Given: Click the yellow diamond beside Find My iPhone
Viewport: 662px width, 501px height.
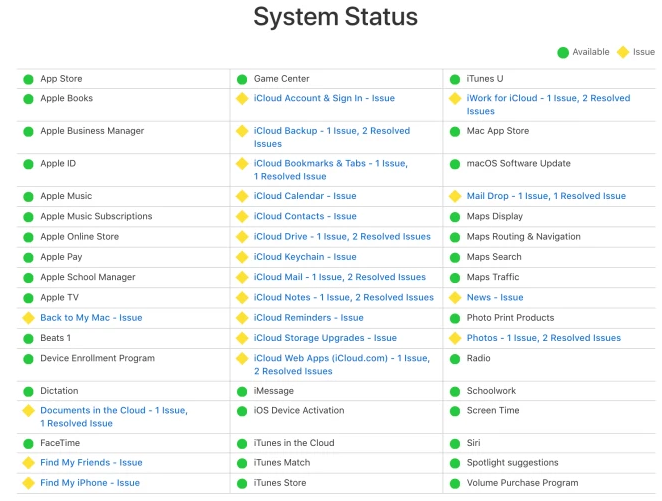Looking at the screenshot, I should tap(28, 483).
